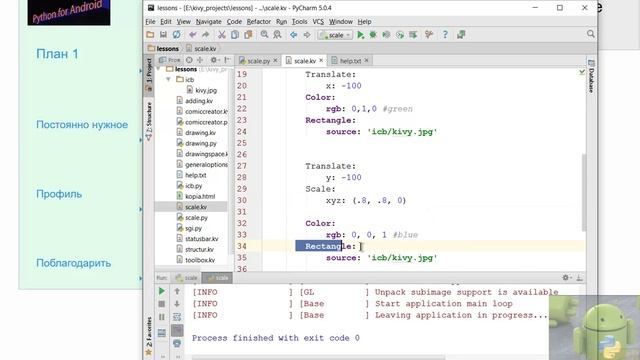Click the Save All toolbar icon
The width and height of the screenshot is (640, 360).
coord(163,35)
